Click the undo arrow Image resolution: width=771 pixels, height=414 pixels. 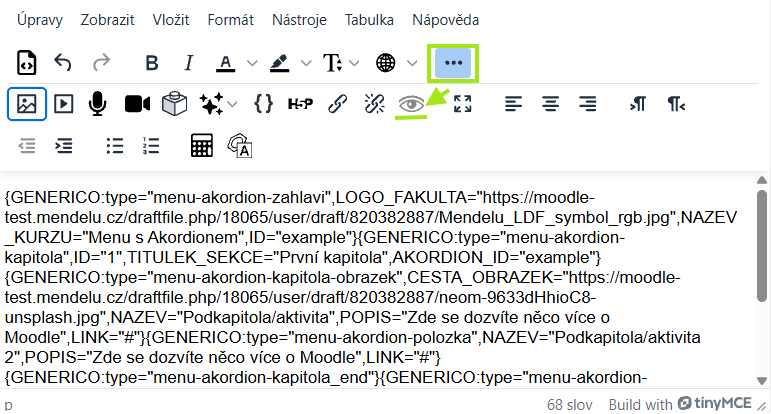[63, 63]
